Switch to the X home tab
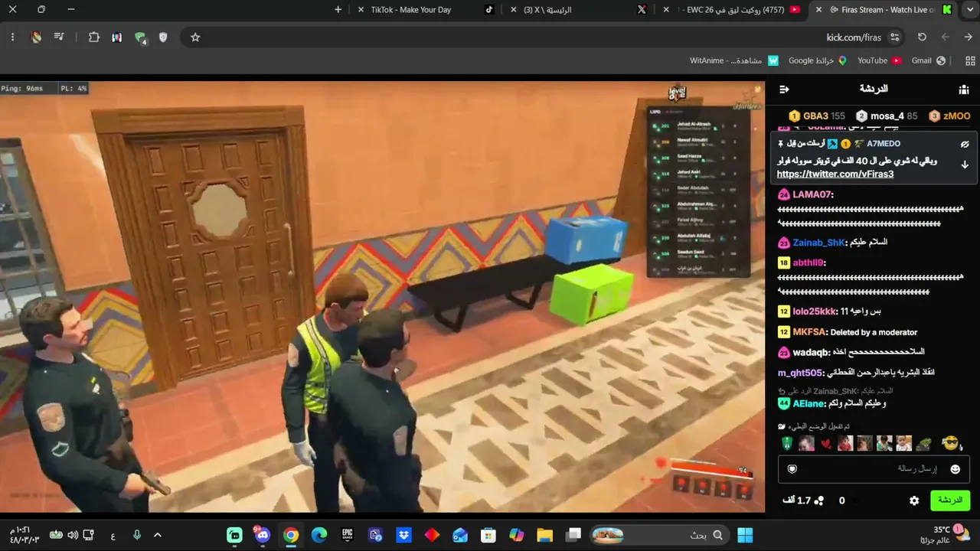Screen dimensions: 980x551 (x=577, y=10)
